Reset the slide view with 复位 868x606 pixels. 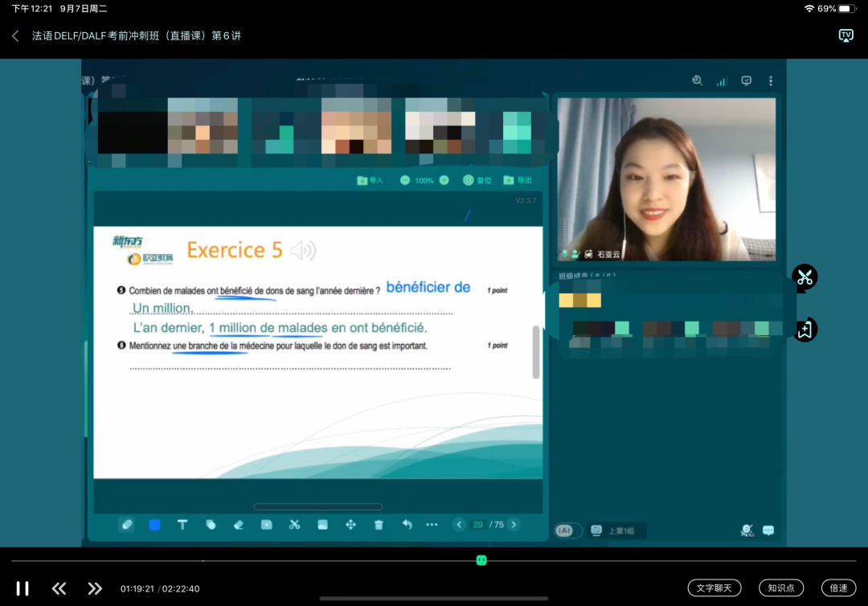coord(477,180)
